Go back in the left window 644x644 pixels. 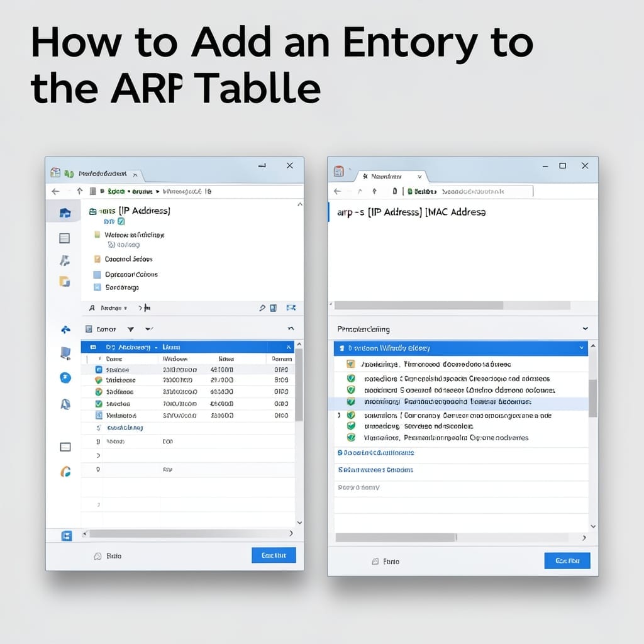click(x=55, y=191)
